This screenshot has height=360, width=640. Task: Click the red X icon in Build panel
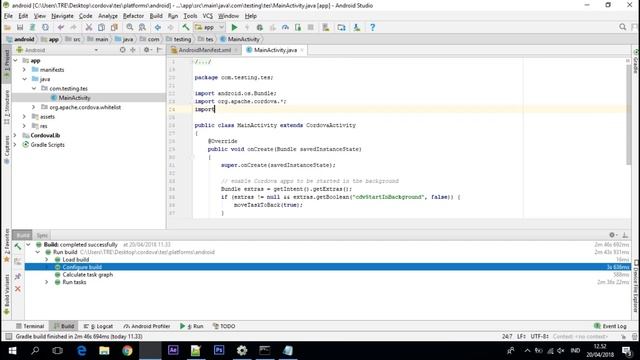18,289
